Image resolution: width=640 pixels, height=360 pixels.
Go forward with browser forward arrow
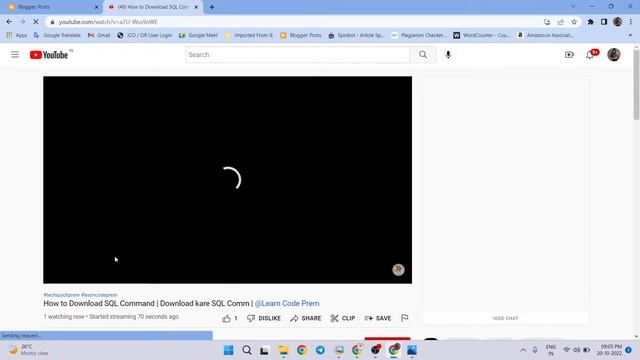22,22
